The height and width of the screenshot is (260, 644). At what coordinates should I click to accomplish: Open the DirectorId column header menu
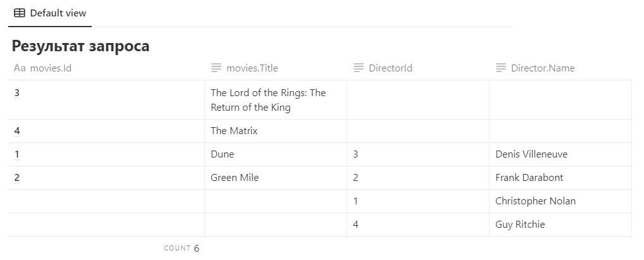390,68
